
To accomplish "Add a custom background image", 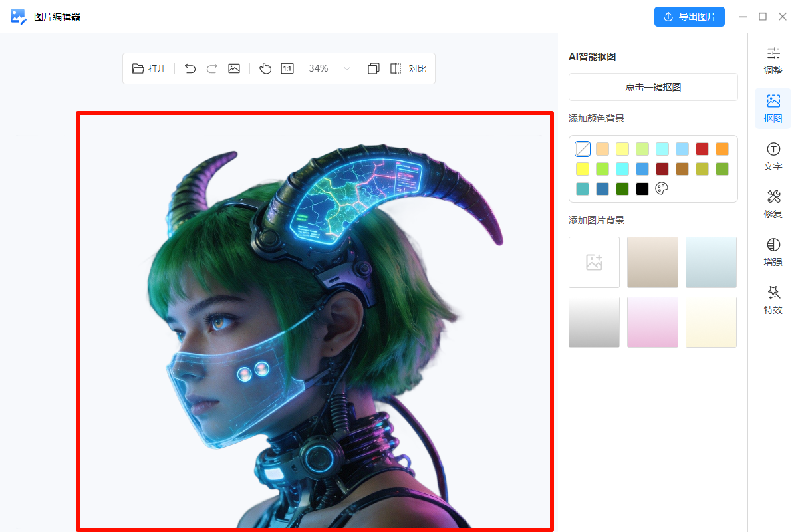I will point(594,262).
